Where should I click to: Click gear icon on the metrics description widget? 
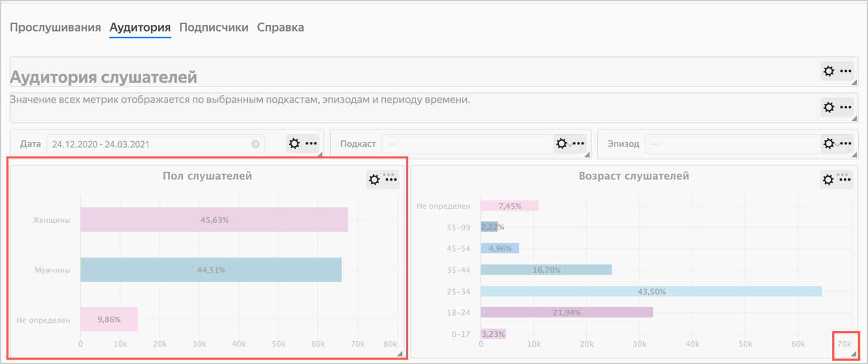click(829, 107)
